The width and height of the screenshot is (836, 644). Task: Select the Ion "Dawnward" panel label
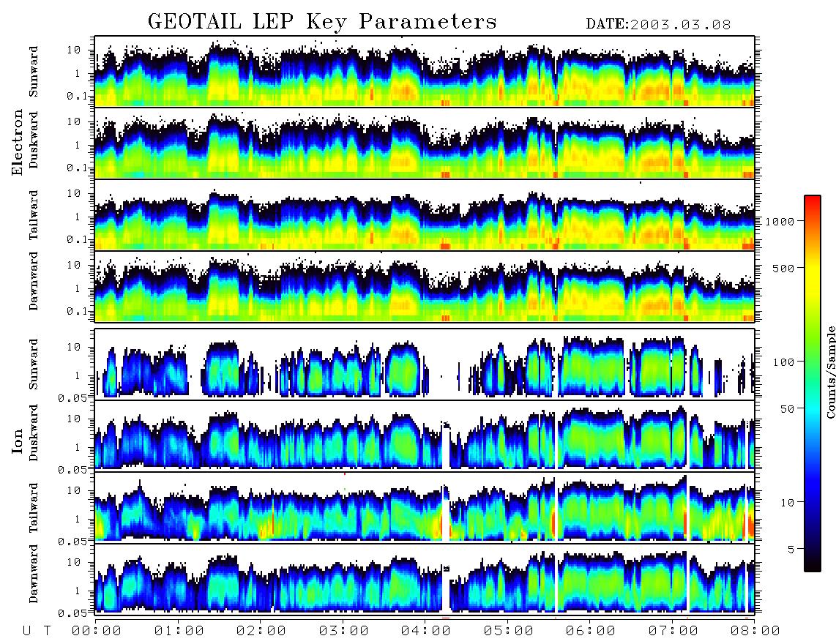pos(34,574)
